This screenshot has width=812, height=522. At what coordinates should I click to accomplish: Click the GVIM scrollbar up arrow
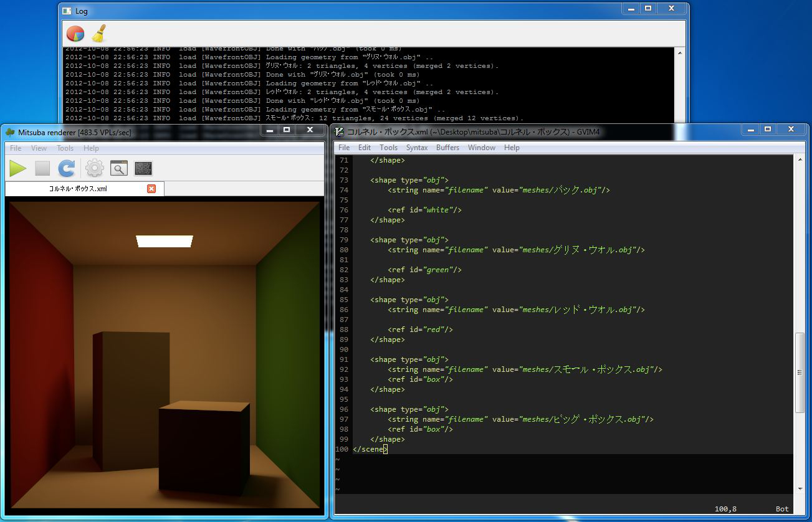(800, 160)
